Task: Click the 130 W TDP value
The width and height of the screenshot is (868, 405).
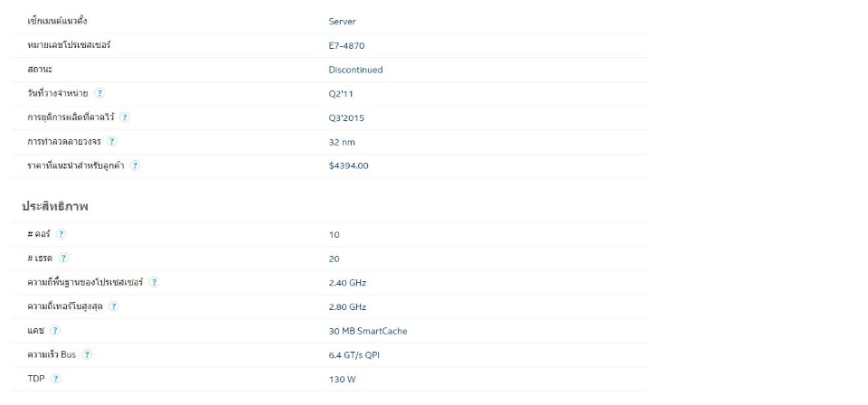Action: click(342, 380)
